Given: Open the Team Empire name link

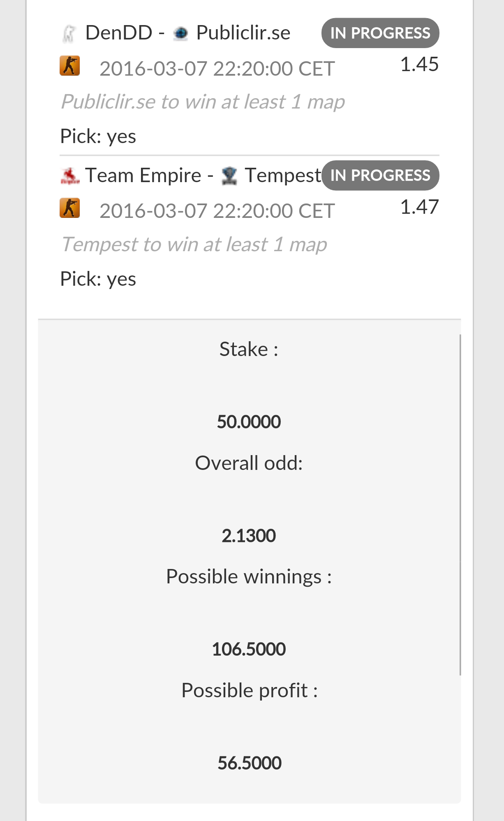Looking at the screenshot, I should click(x=143, y=176).
